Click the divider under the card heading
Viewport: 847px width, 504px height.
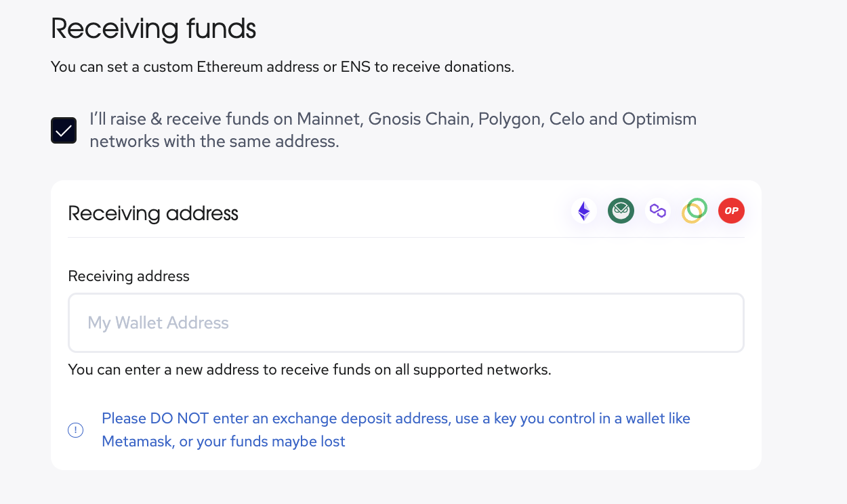click(406, 237)
